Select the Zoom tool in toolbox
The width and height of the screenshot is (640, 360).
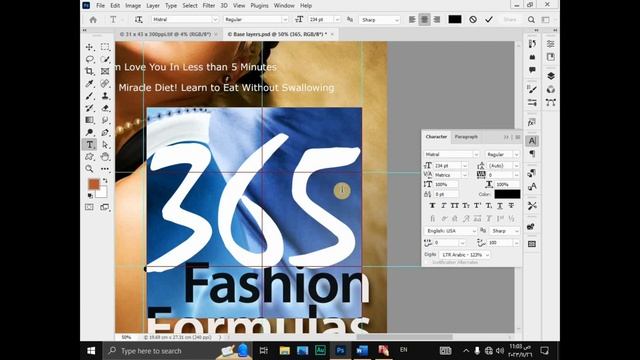click(x=89, y=169)
